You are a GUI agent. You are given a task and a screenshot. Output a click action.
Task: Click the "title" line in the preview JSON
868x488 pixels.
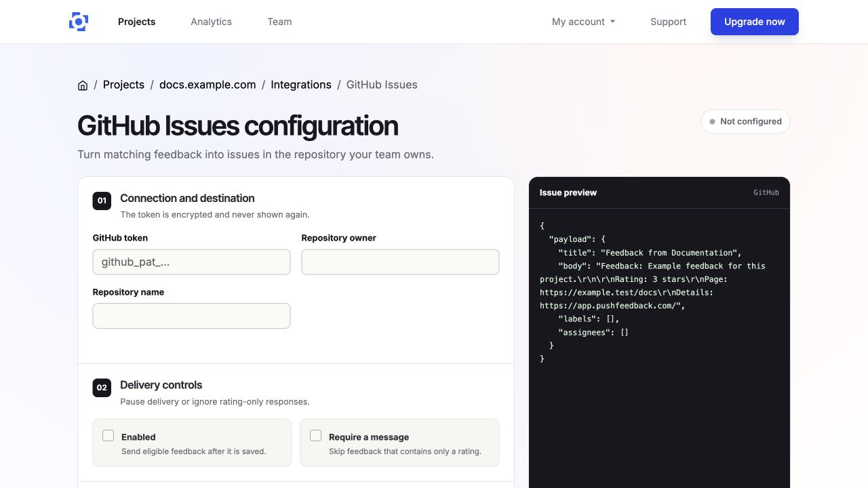click(650, 253)
